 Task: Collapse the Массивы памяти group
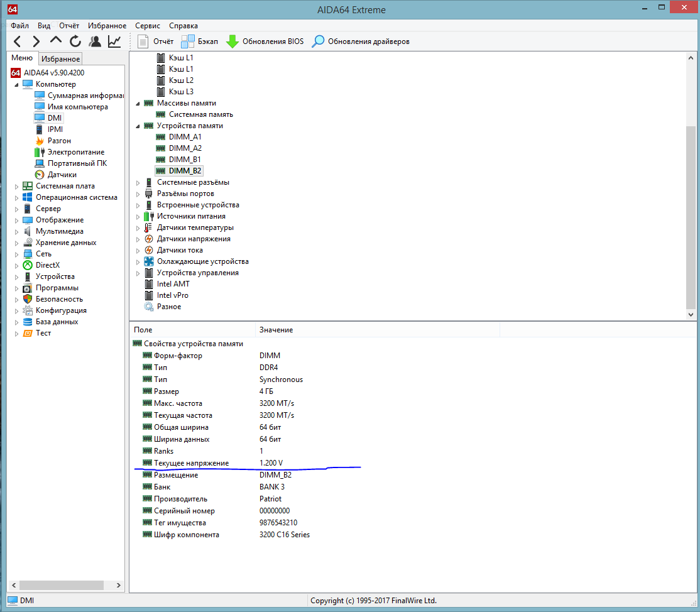click(x=138, y=104)
